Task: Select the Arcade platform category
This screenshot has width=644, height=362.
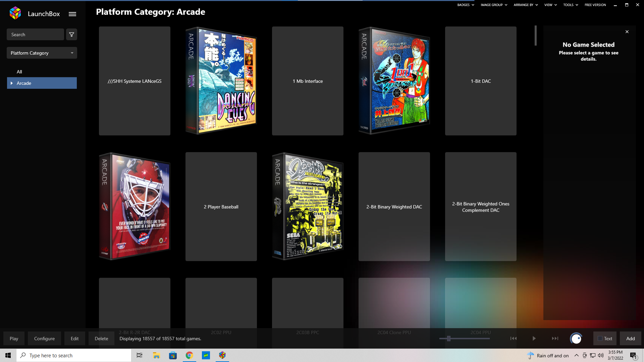Action: [42, 83]
